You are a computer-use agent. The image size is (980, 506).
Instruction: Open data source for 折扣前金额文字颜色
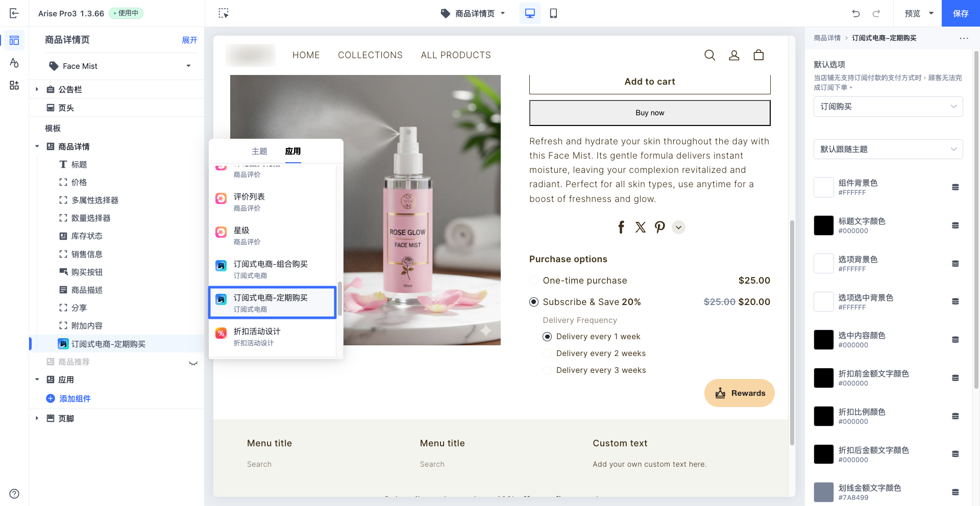point(955,378)
